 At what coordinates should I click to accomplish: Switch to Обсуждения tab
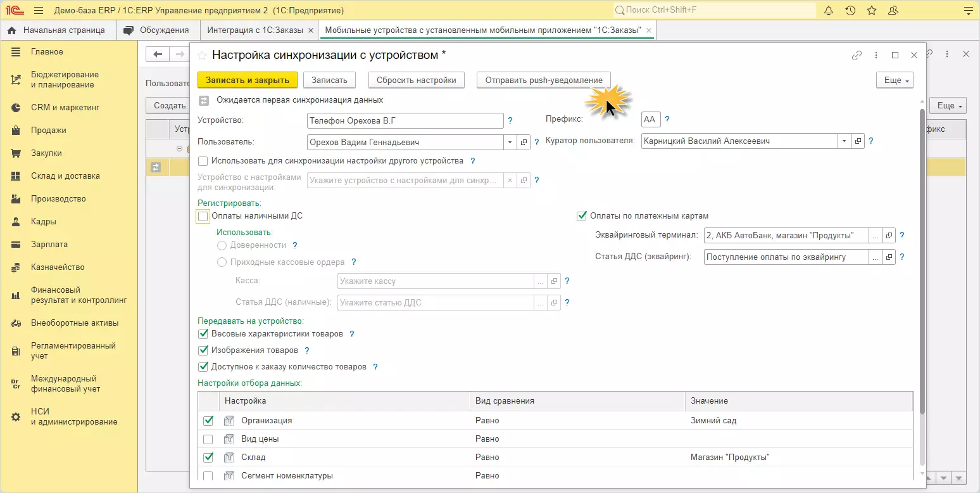(x=157, y=30)
